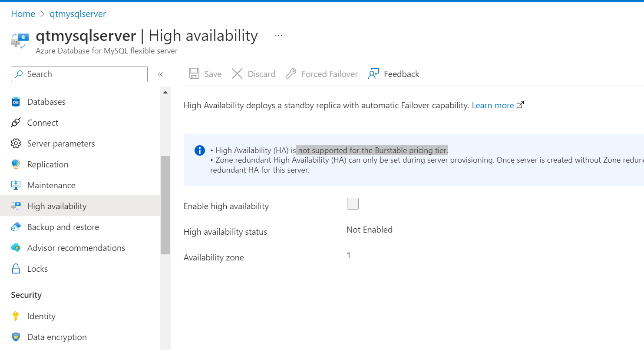
Task: Click the Data encryption shield icon
Action: tap(16, 337)
